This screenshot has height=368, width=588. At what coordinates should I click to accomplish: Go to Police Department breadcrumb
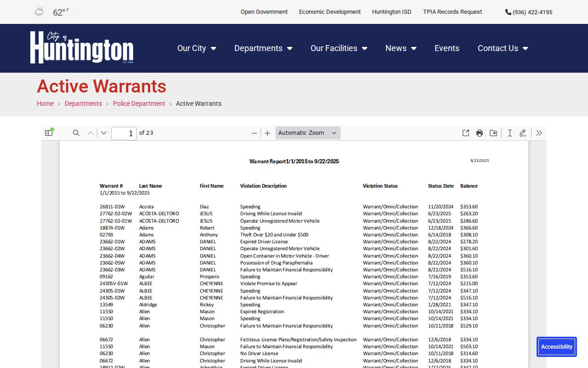tap(139, 103)
